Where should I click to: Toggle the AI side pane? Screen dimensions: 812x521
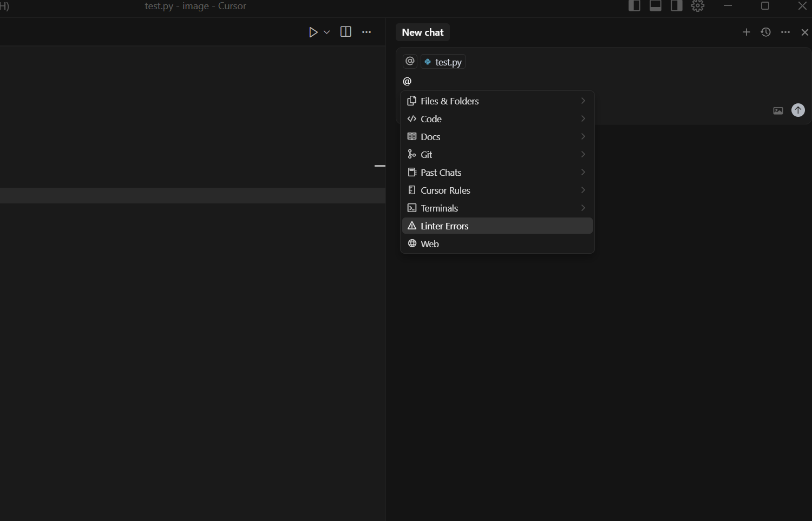tap(677, 6)
